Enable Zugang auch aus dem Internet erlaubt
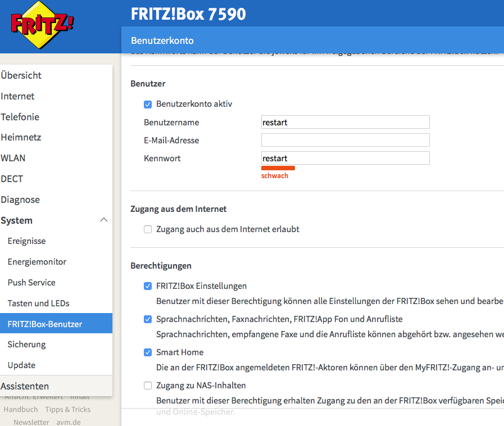This screenshot has width=504, height=426. click(148, 229)
